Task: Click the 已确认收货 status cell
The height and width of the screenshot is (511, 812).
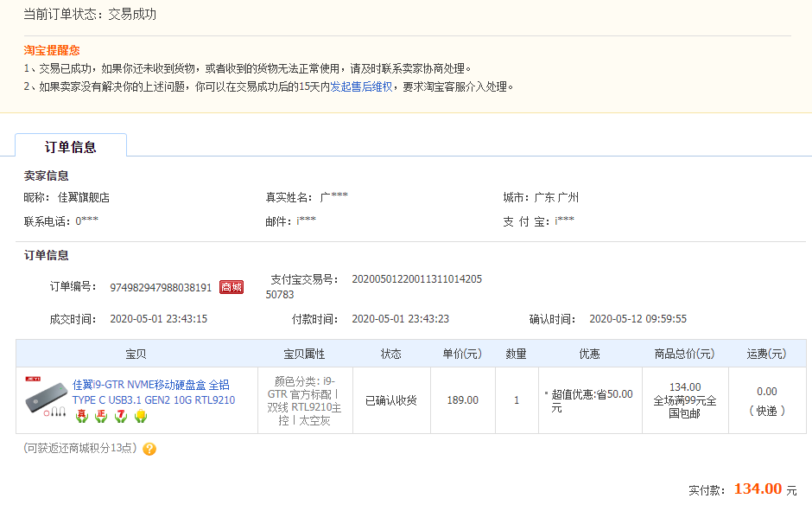Action: click(391, 400)
